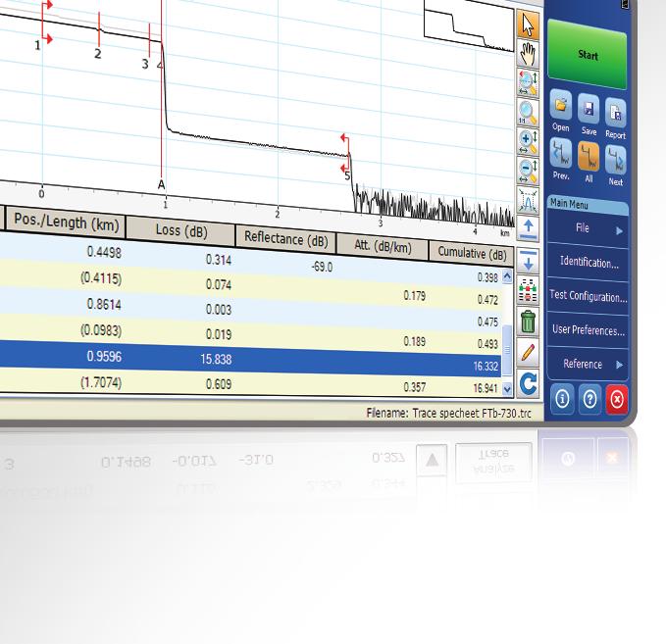Click the zoom-to-area magnifier tool
The height and width of the screenshot is (644, 666).
[x=528, y=82]
